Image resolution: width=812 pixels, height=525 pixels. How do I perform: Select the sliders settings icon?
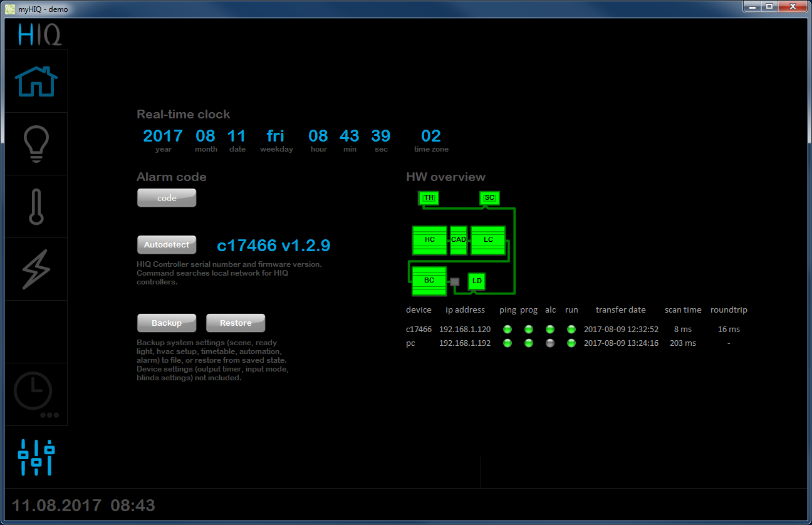coord(36,457)
